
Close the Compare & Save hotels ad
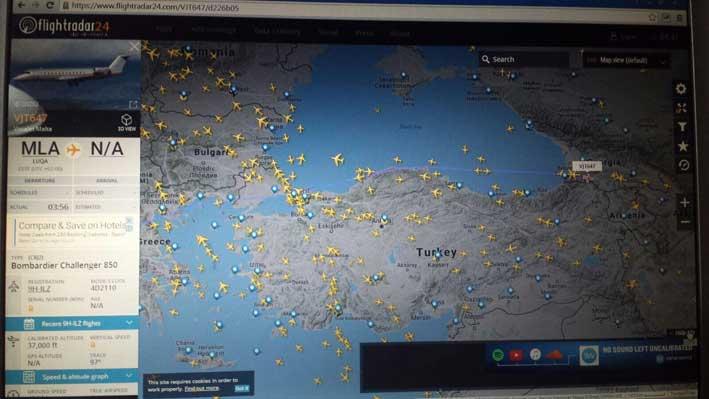point(129,221)
